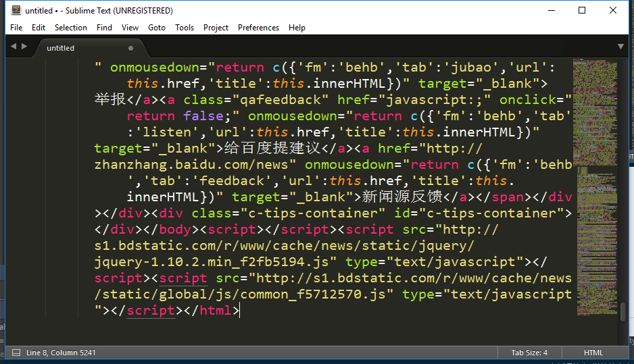Click the text 'zhanzhang.baidu.com/news'
This screenshot has width=634, height=364.
[x=191, y=165]
